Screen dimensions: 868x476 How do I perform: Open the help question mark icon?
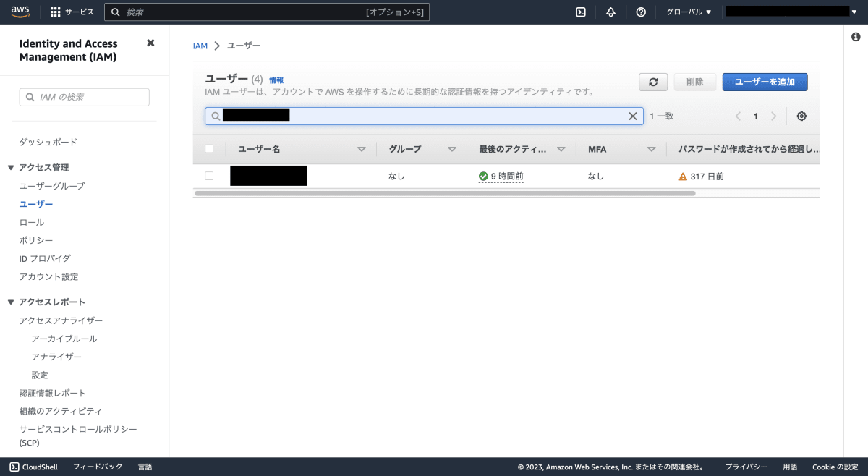pos(641,12)
